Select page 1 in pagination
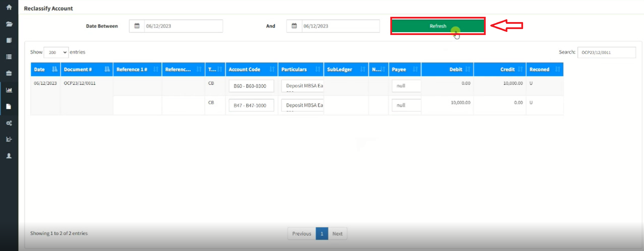644x251 pixels. [x=322, y=233]
